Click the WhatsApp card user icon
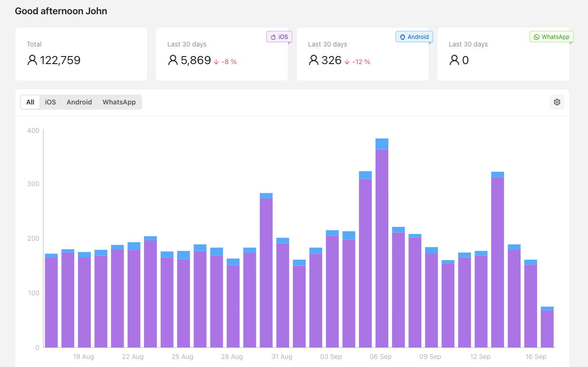588x367 pixels. pyautogui.click(x=454, y=60)
